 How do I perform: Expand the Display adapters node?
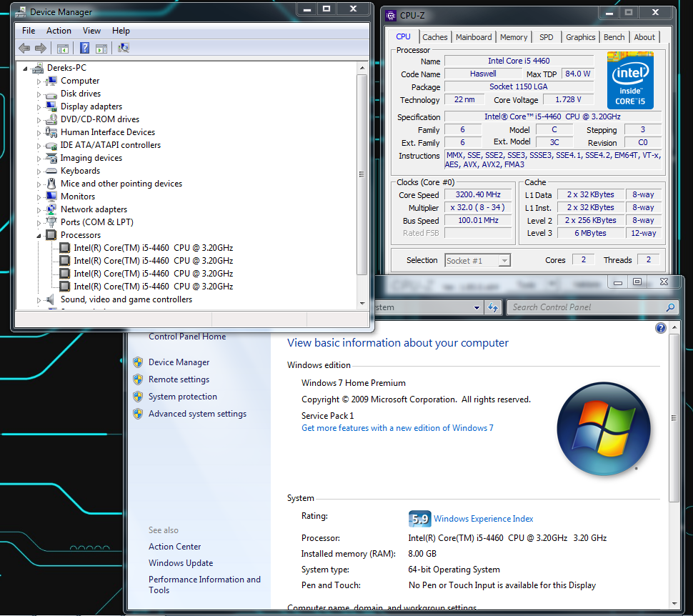(39, 107)
